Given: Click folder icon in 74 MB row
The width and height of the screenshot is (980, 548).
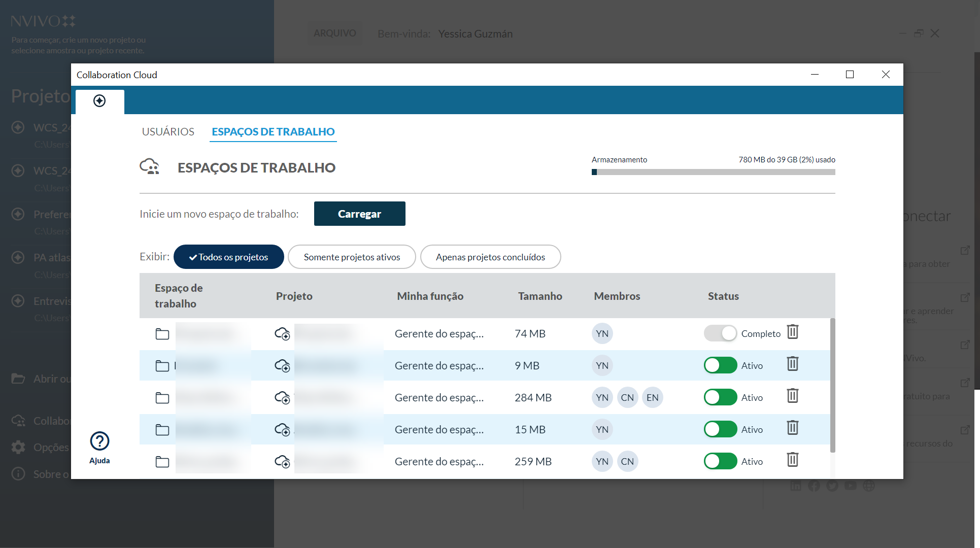Looking at the screenshot, I should pos(162,334).
